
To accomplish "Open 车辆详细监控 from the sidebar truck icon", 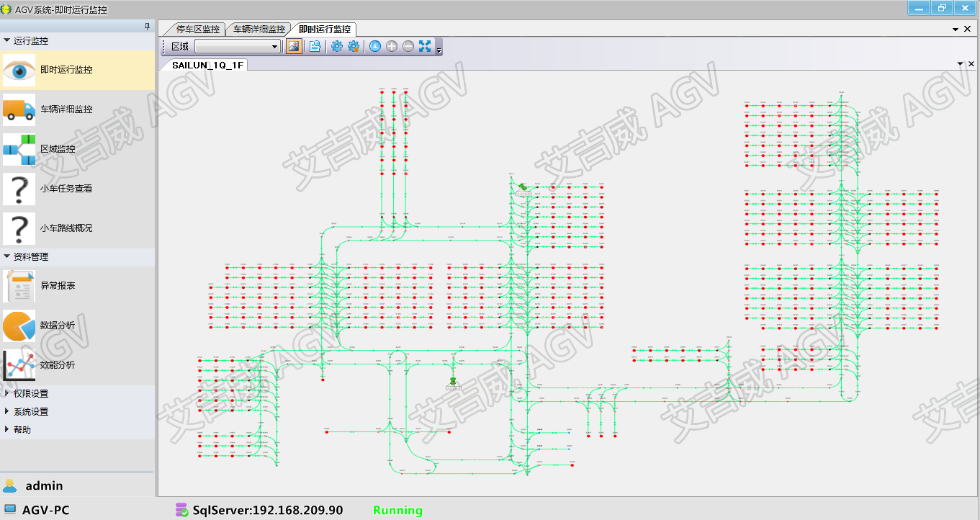I will 19,109.
